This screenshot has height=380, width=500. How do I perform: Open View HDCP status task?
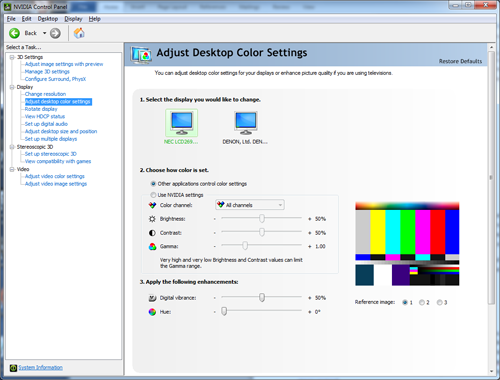click(45, 116)
